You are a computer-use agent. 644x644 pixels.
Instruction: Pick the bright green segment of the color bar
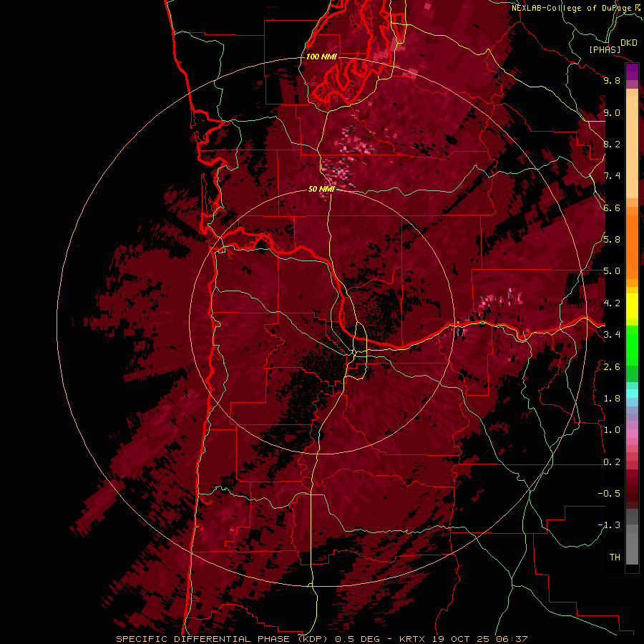click(x=632, y=346)
